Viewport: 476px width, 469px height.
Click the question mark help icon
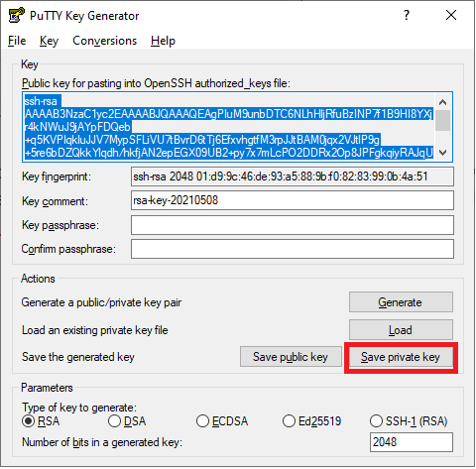coord(407,15)
